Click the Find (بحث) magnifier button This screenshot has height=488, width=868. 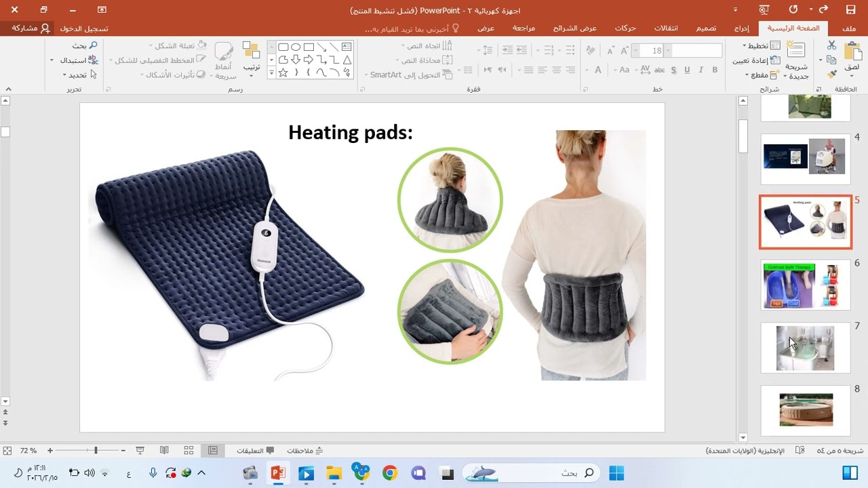click(x=85, y=45)
